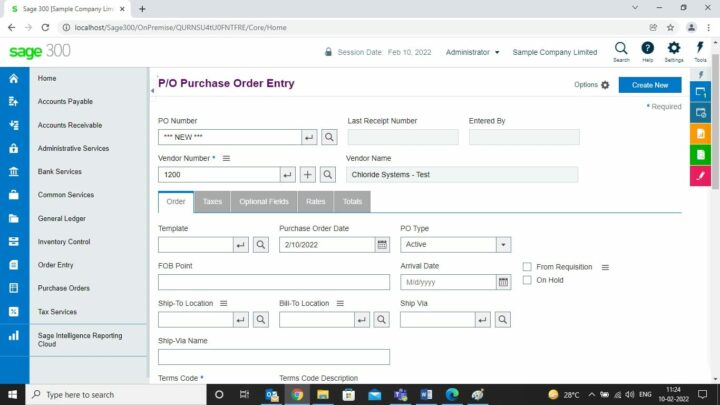Screen dimensions: 720x405
Task: Switch to the Taxes tab
Action: pyautogui.click(x=212, y=202)
